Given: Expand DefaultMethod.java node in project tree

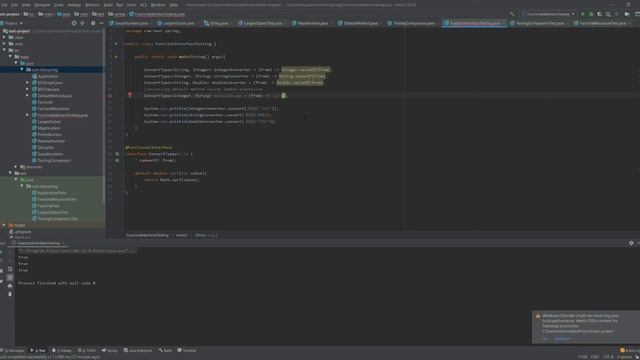Looking at the screenshot, I should (28, 96).
